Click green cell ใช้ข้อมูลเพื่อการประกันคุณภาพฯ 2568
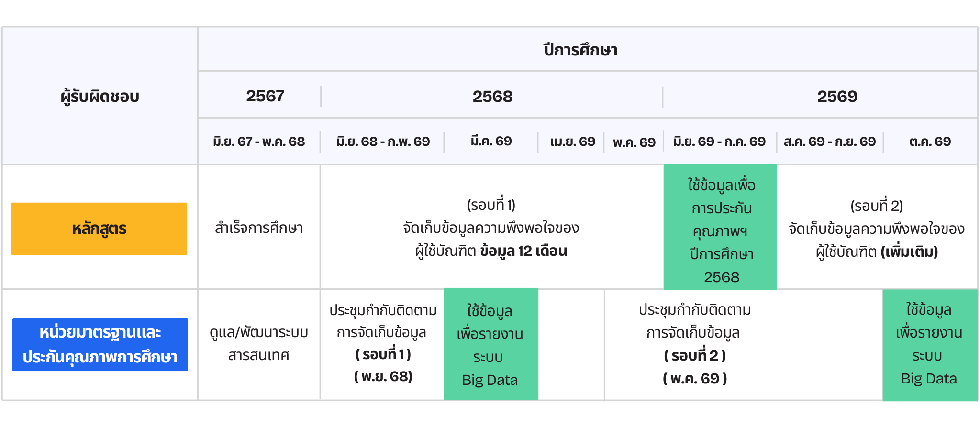Image resolution: width=980 pixels, height=427 pixels. tap(721, 230)
